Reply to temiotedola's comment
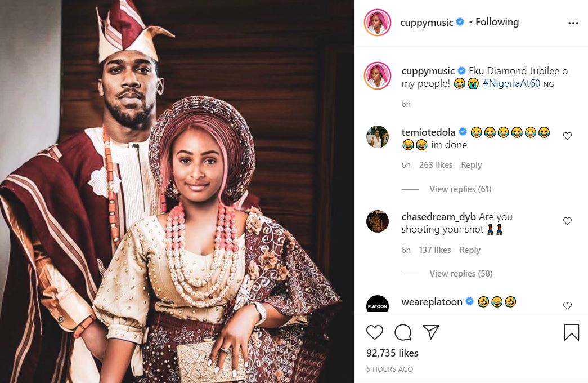 coord(471,165)
